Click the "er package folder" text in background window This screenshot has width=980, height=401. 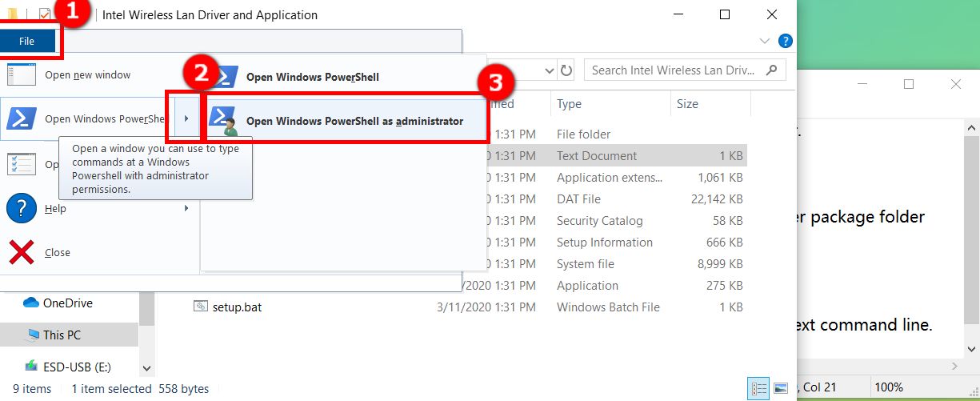click(862, 218)
